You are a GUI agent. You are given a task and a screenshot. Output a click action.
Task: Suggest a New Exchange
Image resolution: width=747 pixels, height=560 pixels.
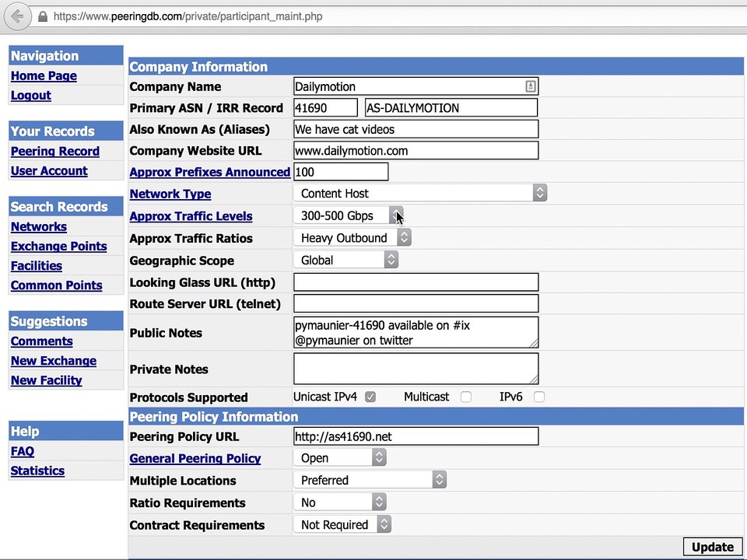pyautogui.click(x=54, y=361)
